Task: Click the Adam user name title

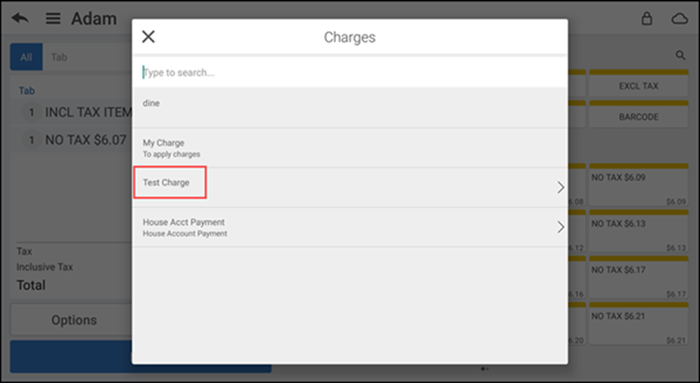Action: (94, 18)
